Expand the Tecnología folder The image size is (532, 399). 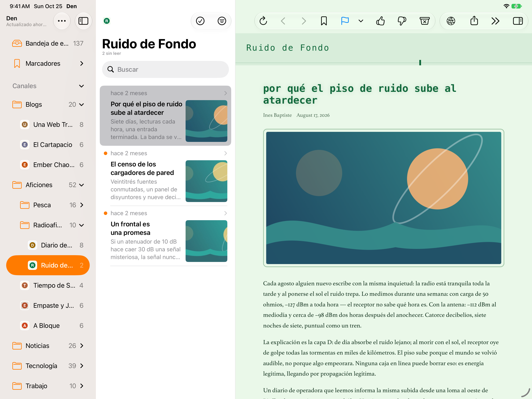click(82, 366)
